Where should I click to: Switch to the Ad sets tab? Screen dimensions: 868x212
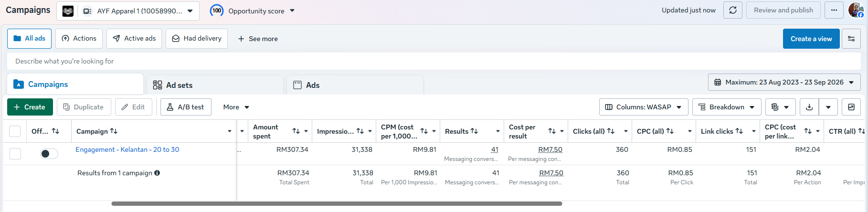pyautogui.click(x=215, y=85)
